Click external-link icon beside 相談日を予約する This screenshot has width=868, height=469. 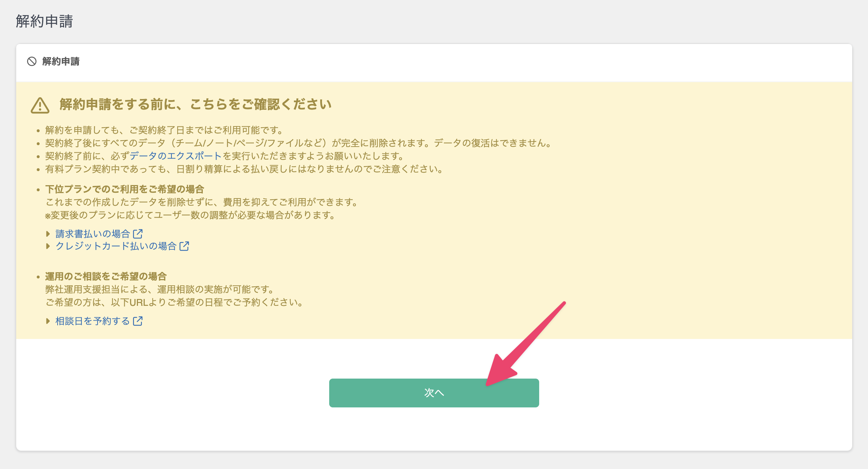pos(138,321)
